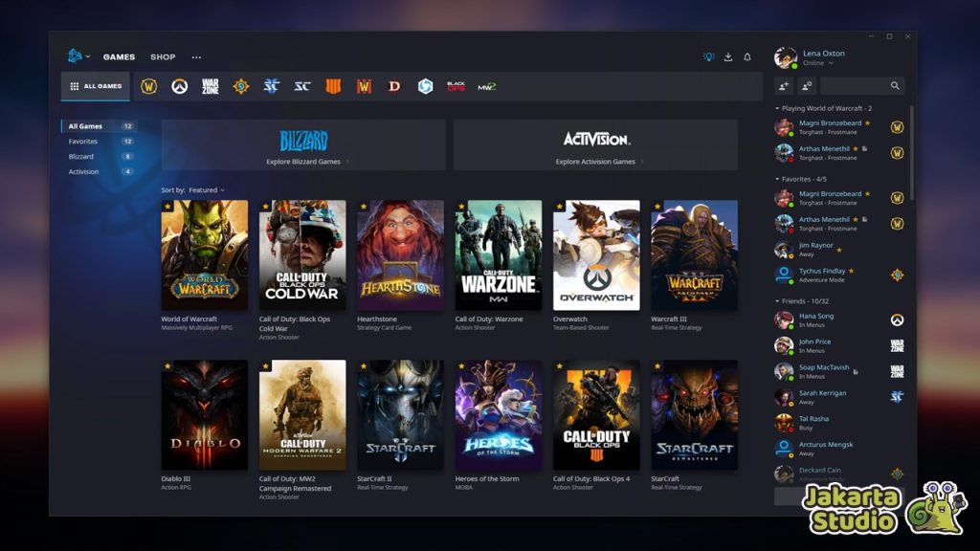The height and width of the screenshot is (551, 980).
Task: Toggle favorite star on StarCraft II card
Action: (x=363, y=366)
